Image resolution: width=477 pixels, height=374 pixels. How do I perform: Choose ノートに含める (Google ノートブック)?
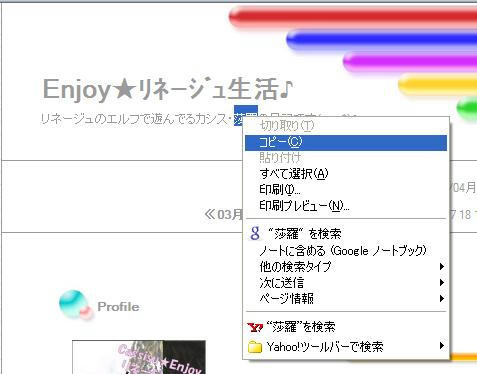point(346,250)
